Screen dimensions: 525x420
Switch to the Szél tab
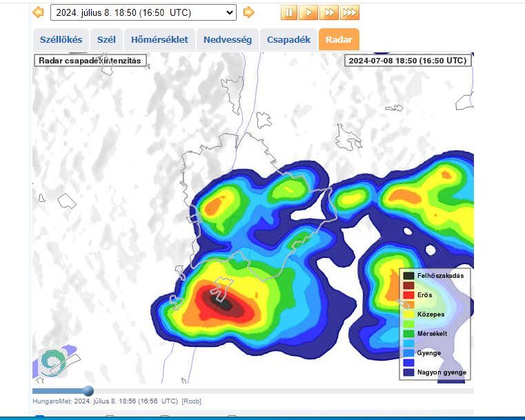pos(106,40)
